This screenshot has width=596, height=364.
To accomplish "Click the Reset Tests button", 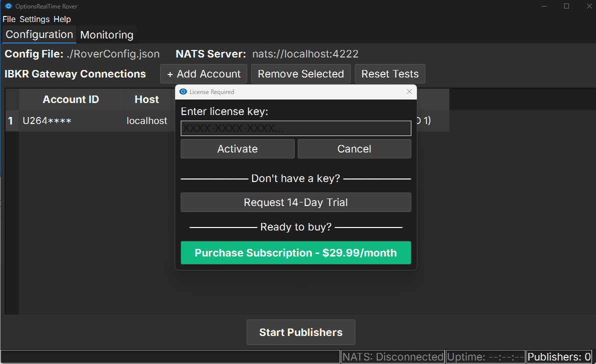I will pyautogui.click(x=390, y=74).
